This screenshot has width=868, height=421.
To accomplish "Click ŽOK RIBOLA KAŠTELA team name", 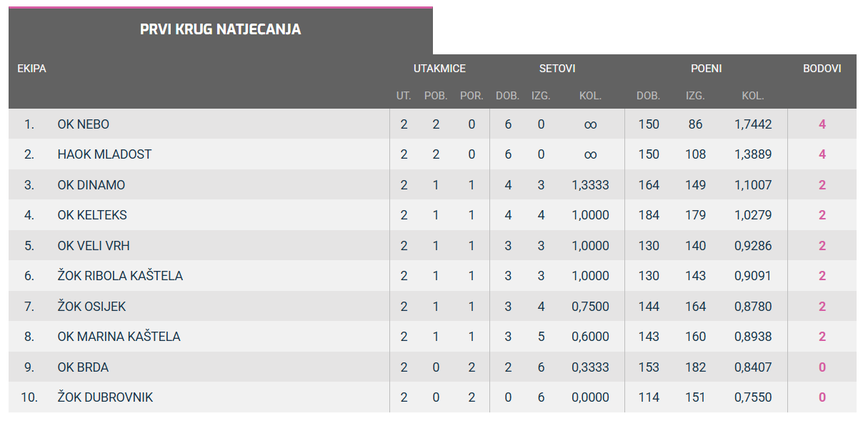I will point(120,276).
